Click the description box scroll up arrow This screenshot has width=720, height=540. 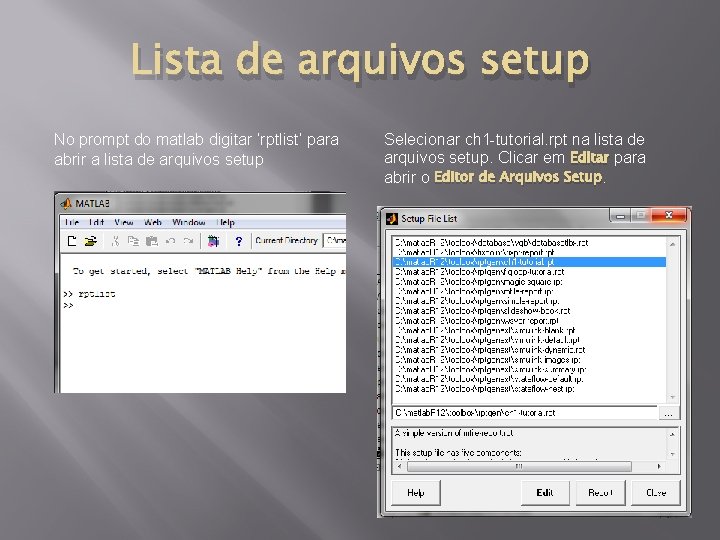pos(672,434)
